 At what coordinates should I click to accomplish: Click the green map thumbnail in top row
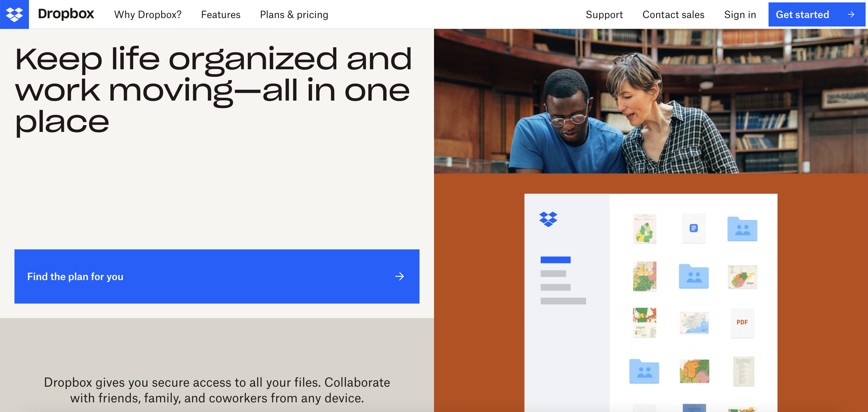(645, 229)
